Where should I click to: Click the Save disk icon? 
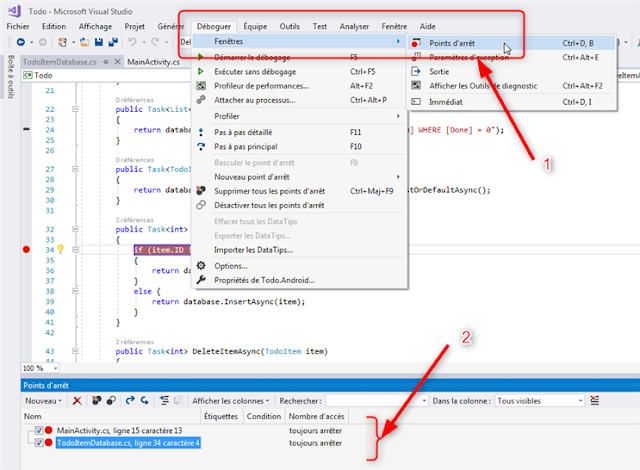[98, 42]
